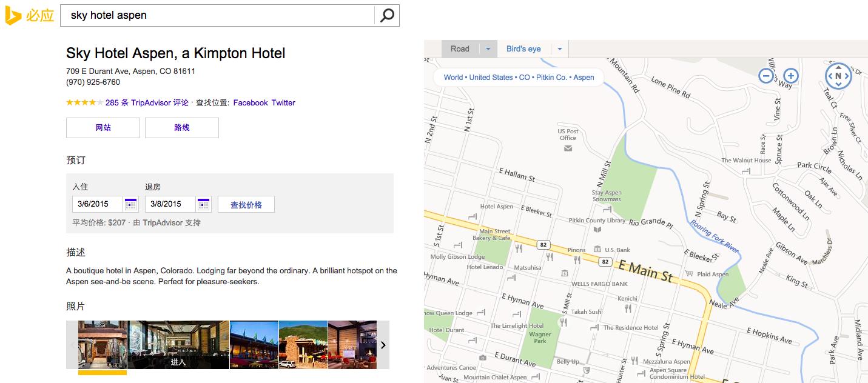Image resolution: width=868 pixels, height=383 pixels.
Task: Click the phone number (970) 925-6760
Action: (x=93, y=82)
